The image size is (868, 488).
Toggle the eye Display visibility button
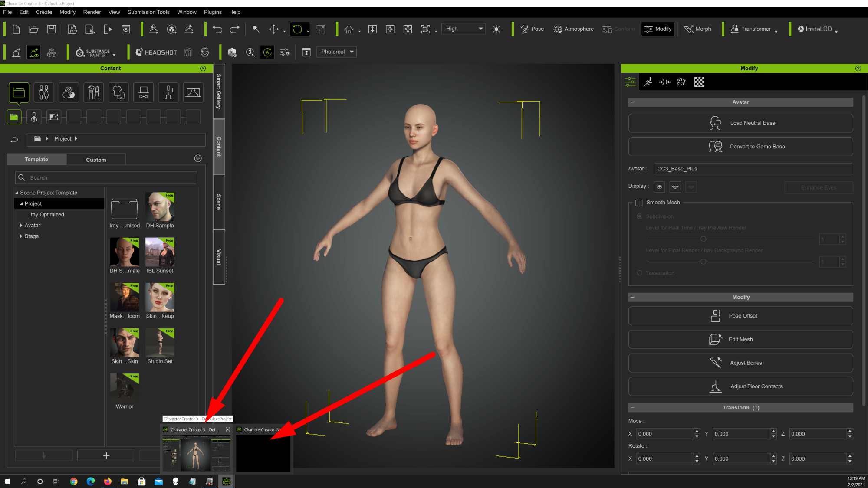659,187
